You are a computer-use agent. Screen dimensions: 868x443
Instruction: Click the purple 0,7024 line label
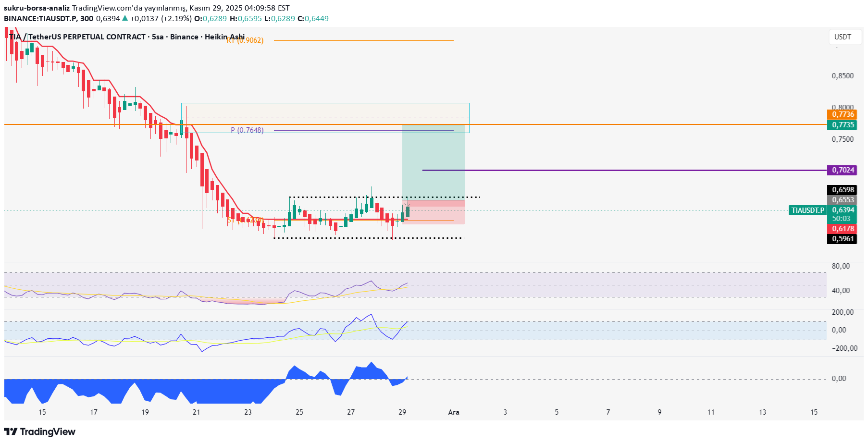pyautogui.click(x=842, y=170)
